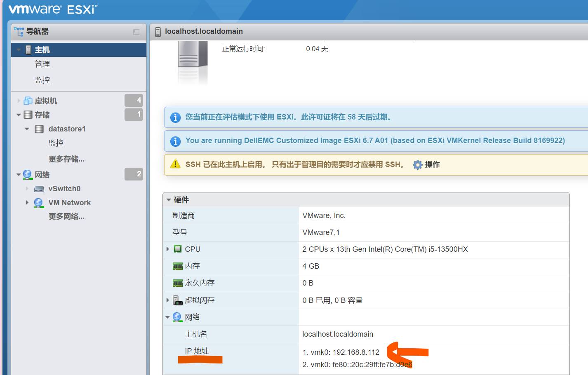
Task: Click 更多网络... link
Action: tap(66, 216)
